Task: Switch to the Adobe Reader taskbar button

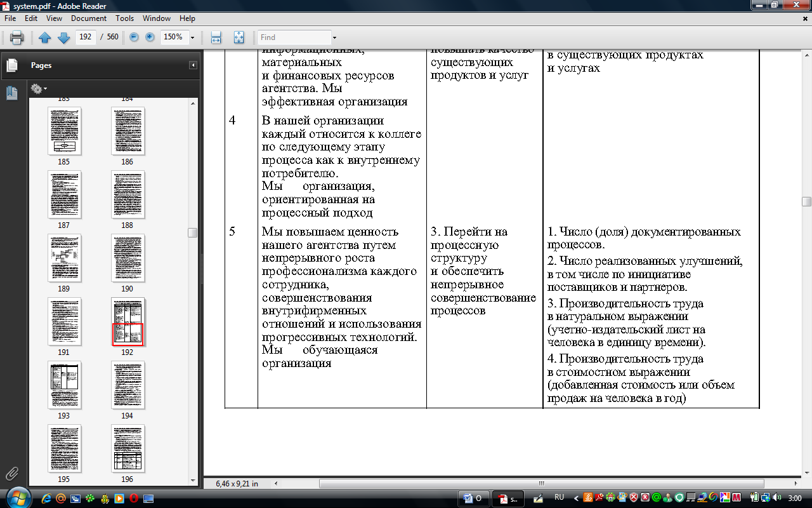Action: pos(509,498)
